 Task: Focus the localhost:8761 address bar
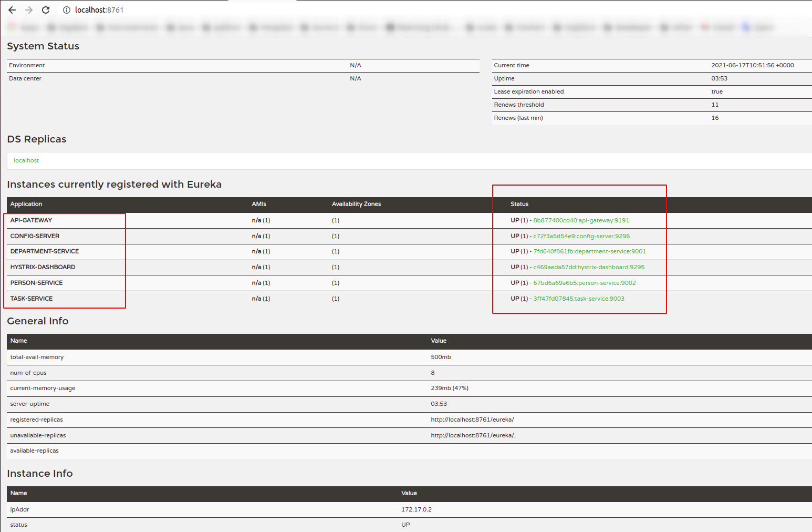click(x=99, y=10)
